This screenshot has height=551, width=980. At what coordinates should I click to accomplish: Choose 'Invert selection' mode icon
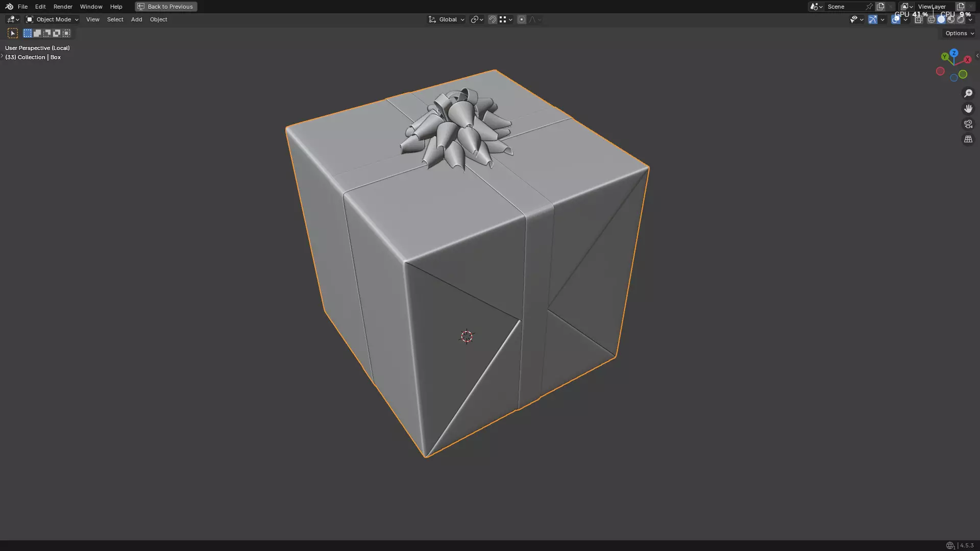[57, 33]
